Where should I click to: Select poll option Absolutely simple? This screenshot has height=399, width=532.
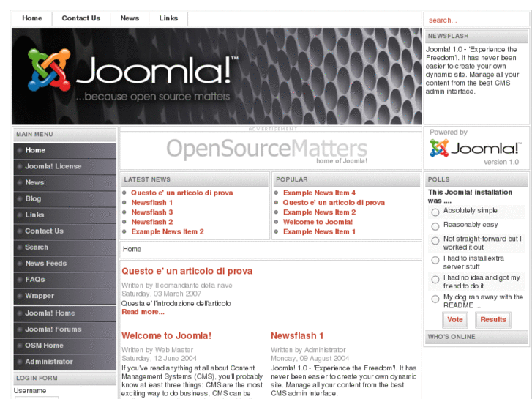pyautogui.click(x=435, y=212)
